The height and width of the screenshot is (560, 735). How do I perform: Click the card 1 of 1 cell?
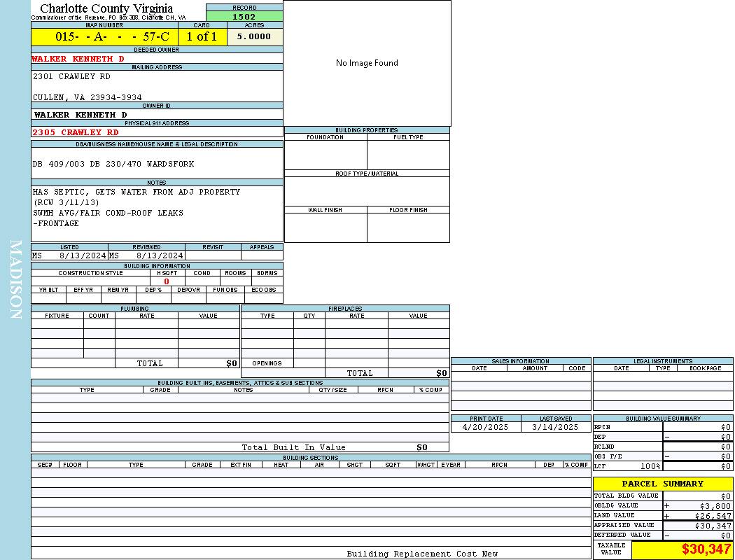(202, 37)
